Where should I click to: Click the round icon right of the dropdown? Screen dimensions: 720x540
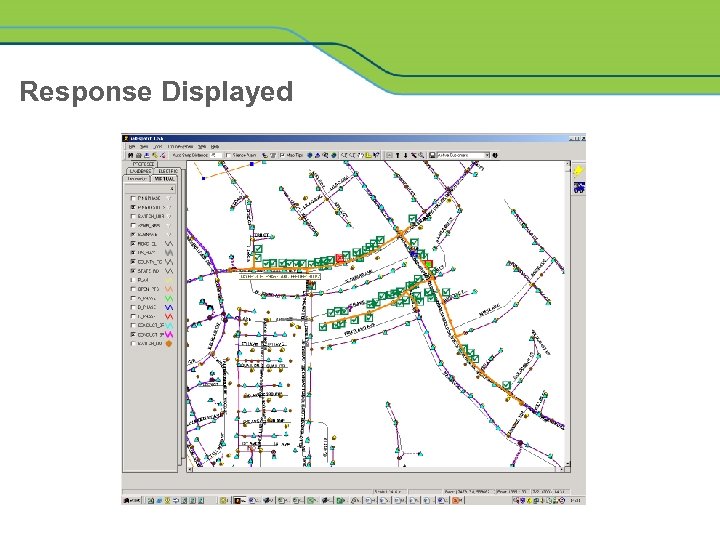(x=495, y=155)
